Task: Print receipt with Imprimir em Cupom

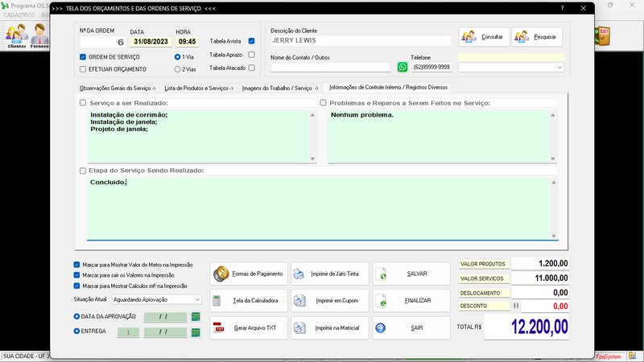Action: pos(329,301)
